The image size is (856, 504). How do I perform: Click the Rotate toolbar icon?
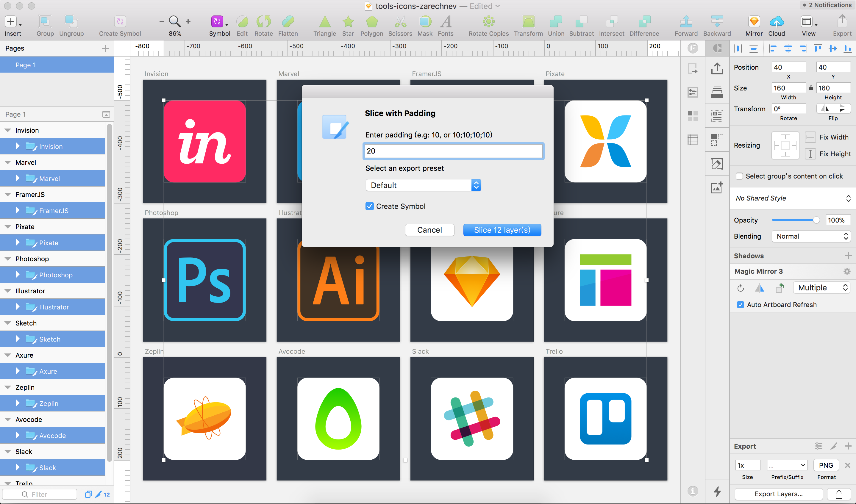264,22
